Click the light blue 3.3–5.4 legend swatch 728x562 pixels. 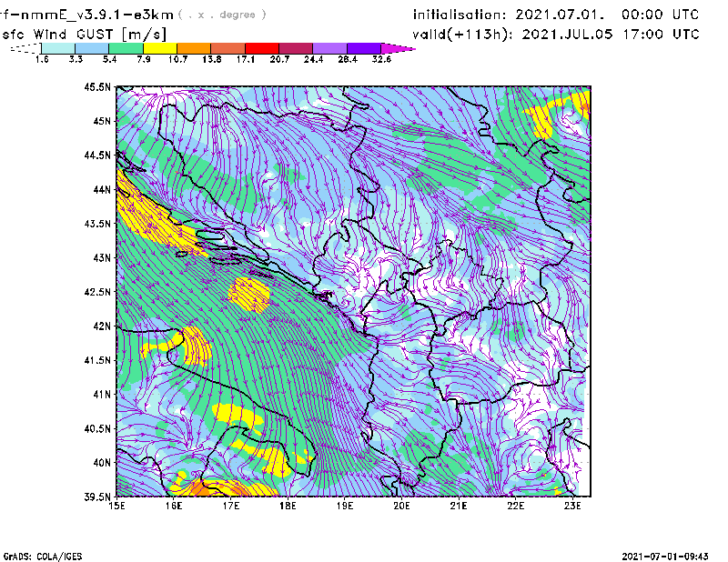click(x=92, y=48)
